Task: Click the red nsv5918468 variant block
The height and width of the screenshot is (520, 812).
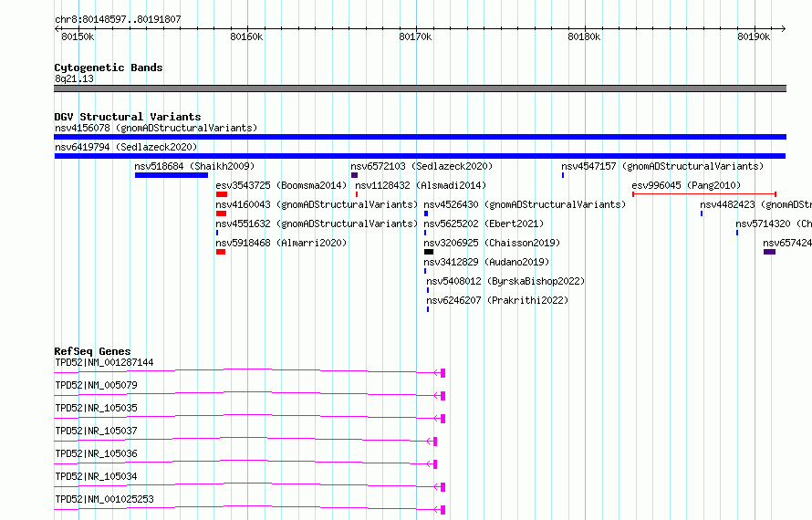Action: pos(221,252)
